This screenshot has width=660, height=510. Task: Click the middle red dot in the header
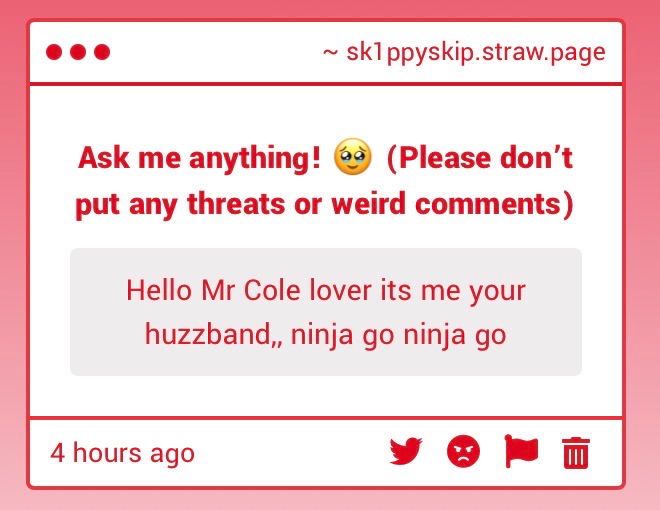[x=78, y=52]
